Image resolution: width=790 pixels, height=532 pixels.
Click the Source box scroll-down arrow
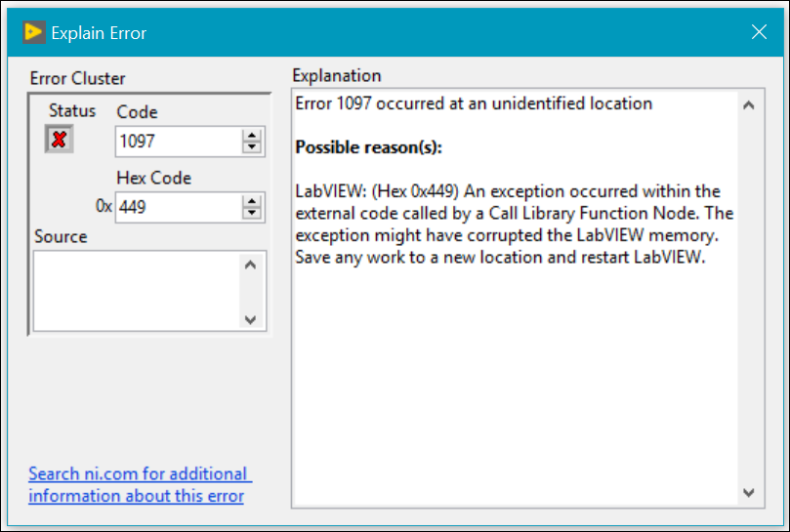250,319
